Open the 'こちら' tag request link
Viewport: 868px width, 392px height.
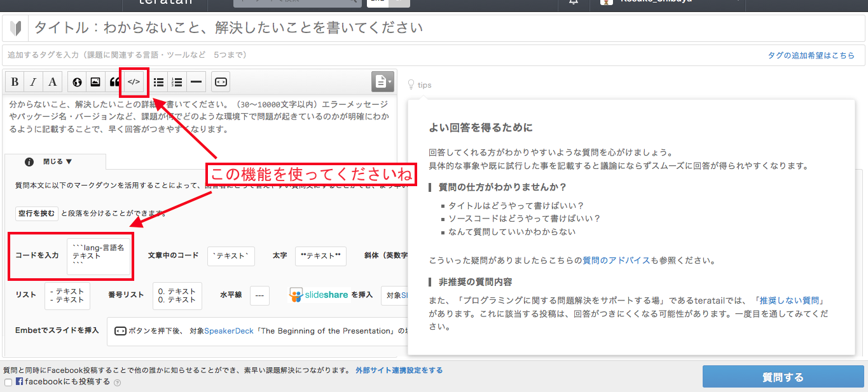click(x=843, y=55)
